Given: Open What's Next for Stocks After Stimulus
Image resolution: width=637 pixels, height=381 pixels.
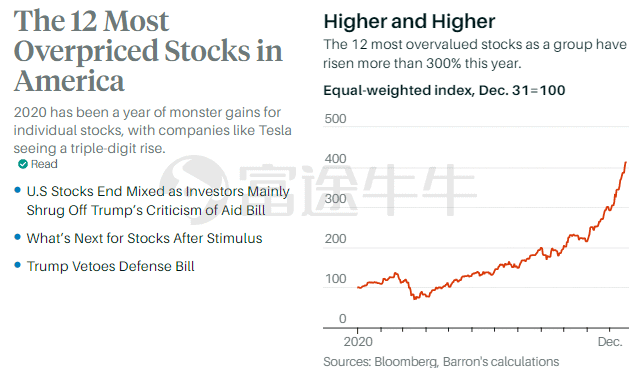Looking at the screenshot, I should 144,238.
